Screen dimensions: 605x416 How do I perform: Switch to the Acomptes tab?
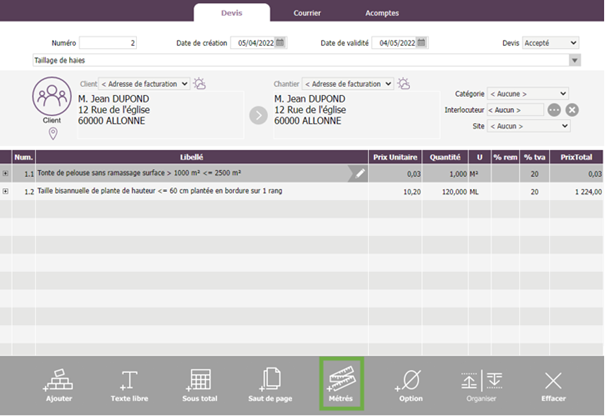382,13
